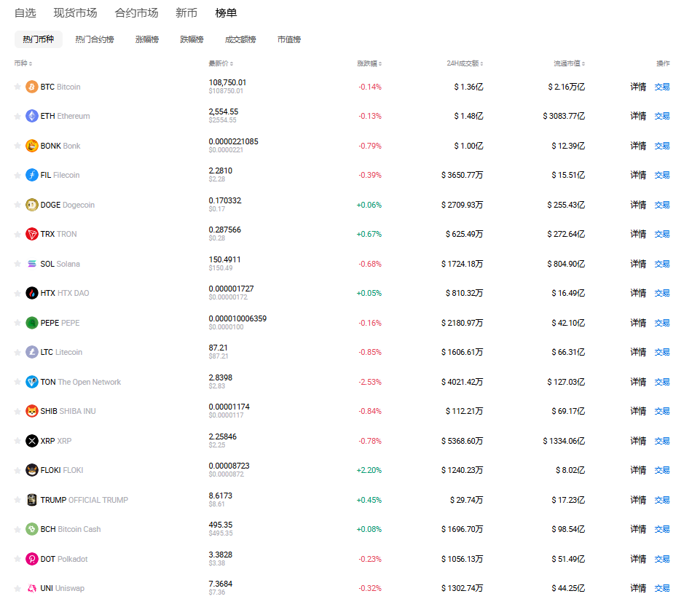Click the Bitcoin coin icon

coord(32,87)
